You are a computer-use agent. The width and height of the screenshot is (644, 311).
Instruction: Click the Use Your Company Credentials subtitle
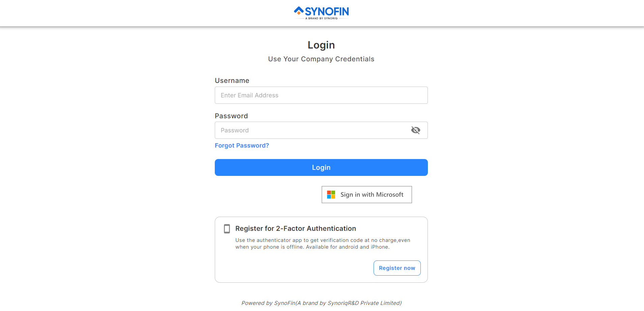(321, 59)
